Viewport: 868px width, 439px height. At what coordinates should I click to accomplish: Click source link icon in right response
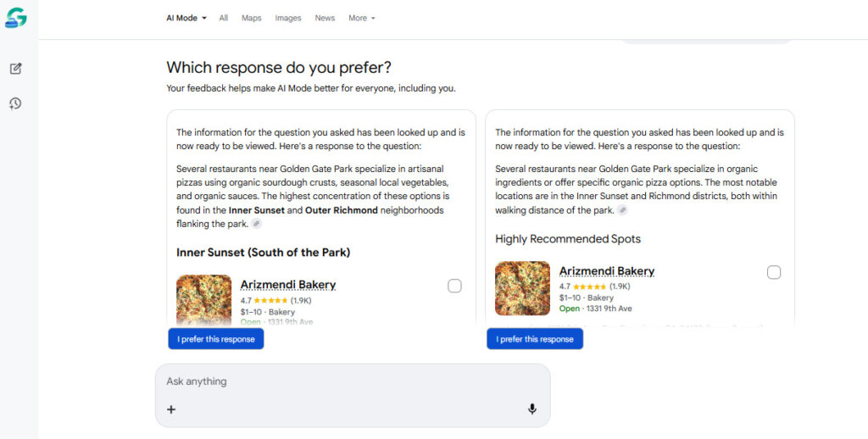(623, 210)
